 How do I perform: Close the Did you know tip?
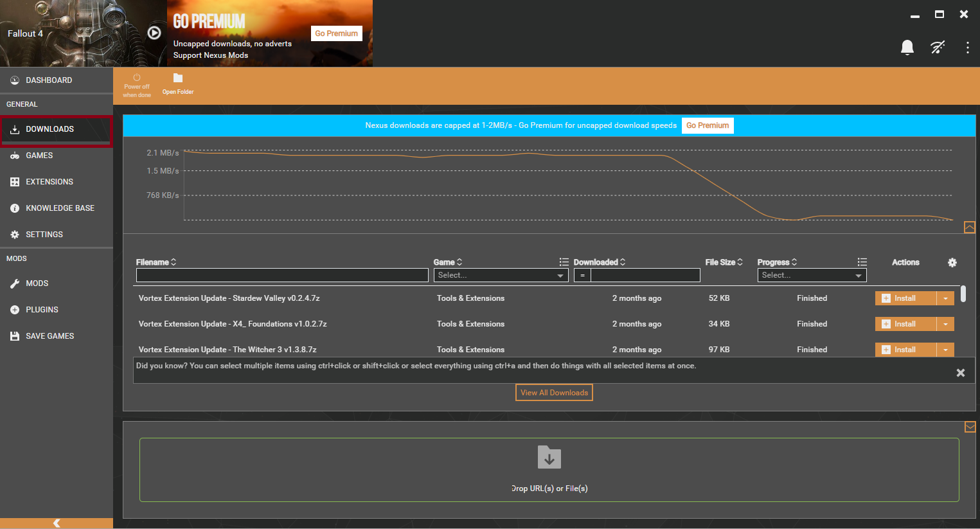961,373
